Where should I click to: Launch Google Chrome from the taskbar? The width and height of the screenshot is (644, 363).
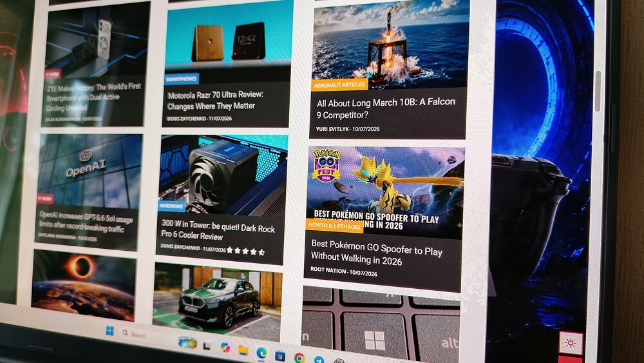pyautogui.click(x=299, y=358)
